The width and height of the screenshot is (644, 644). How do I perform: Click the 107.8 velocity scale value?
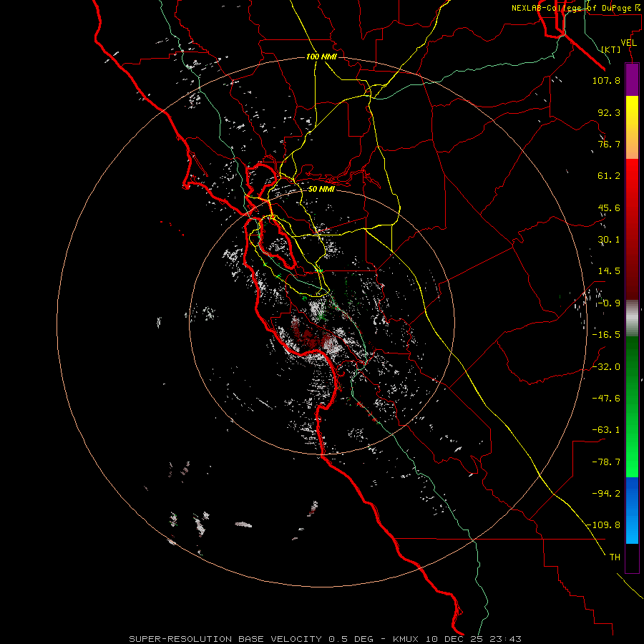point(606,80)
